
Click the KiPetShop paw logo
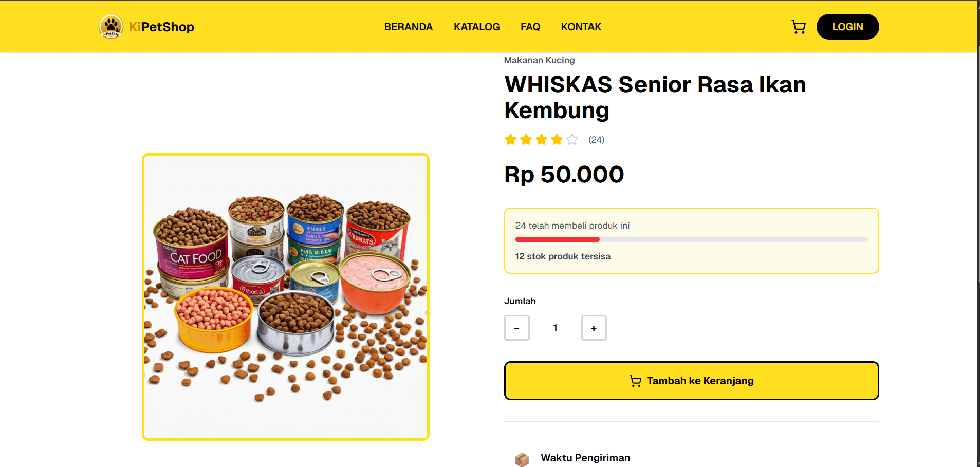pyautogui.click(x=111, y=27)
